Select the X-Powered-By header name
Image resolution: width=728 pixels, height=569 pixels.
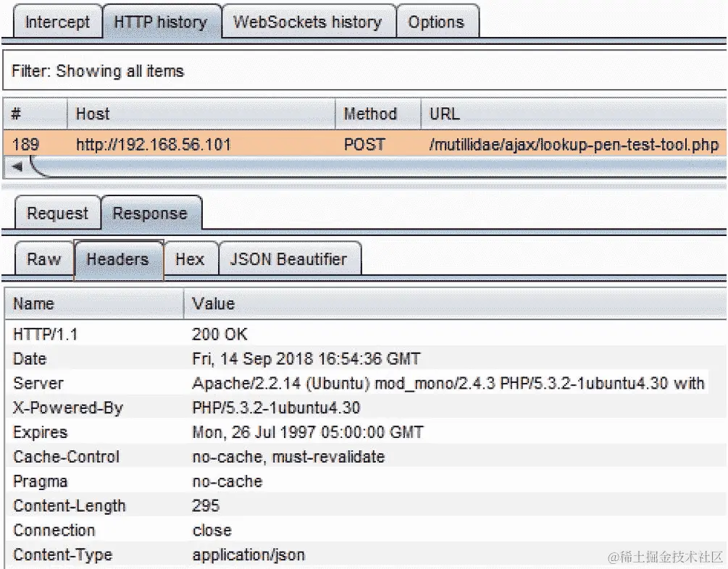(x=68, y=408)
